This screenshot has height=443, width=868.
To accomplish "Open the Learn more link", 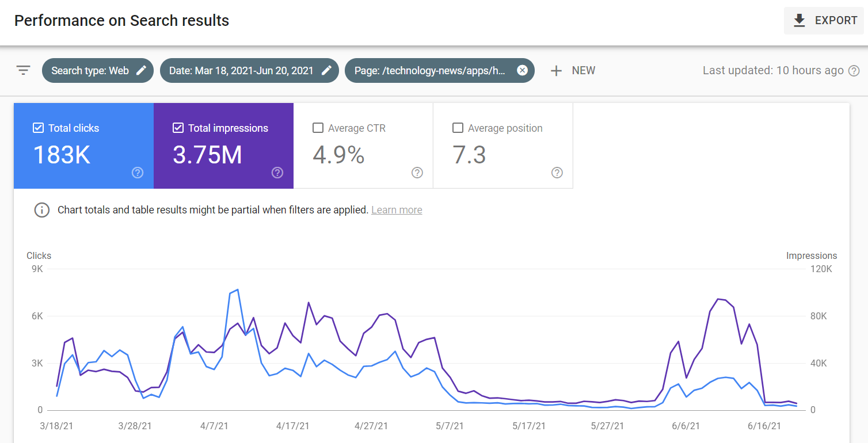I will point(397,210).
